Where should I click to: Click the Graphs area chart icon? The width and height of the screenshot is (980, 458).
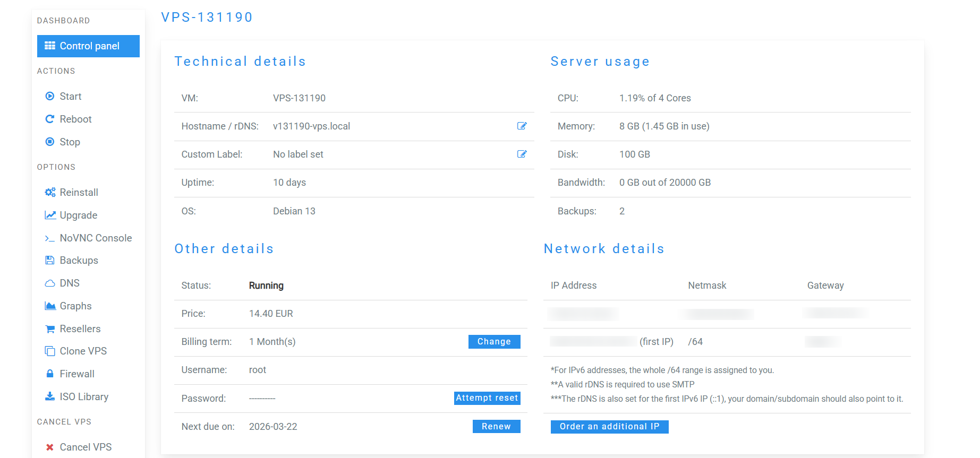click(50, 306)
